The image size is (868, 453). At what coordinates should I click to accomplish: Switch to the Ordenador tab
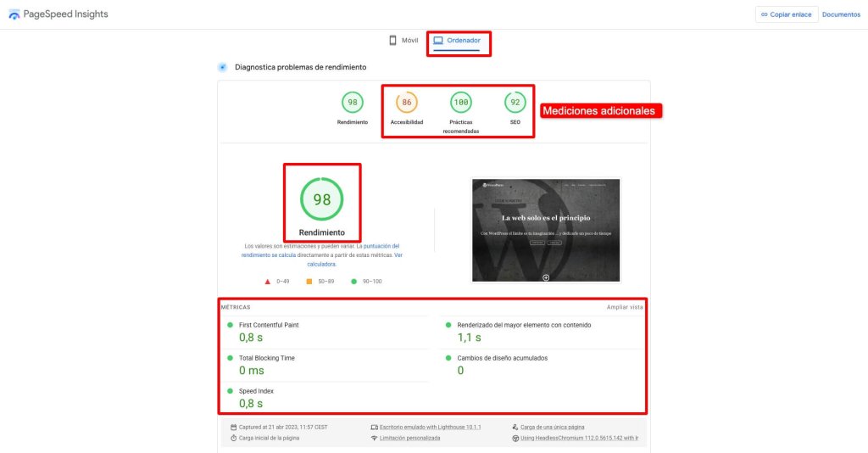pyautogui.click(x=457, y=41)
